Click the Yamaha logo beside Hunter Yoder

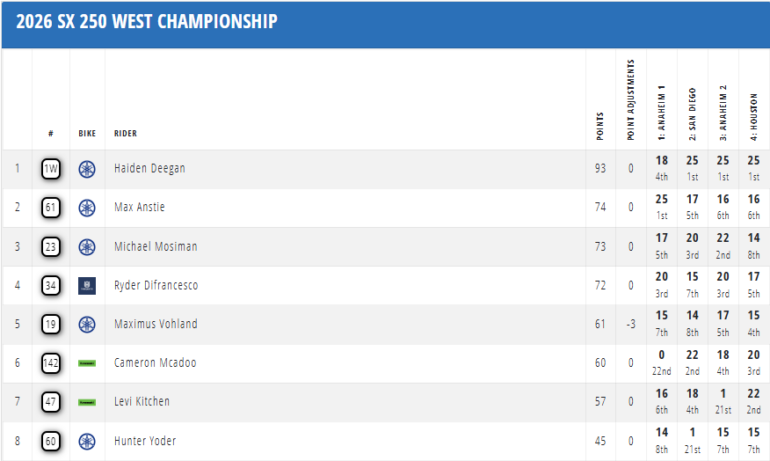pyautogui.click(x=87, y=441)
